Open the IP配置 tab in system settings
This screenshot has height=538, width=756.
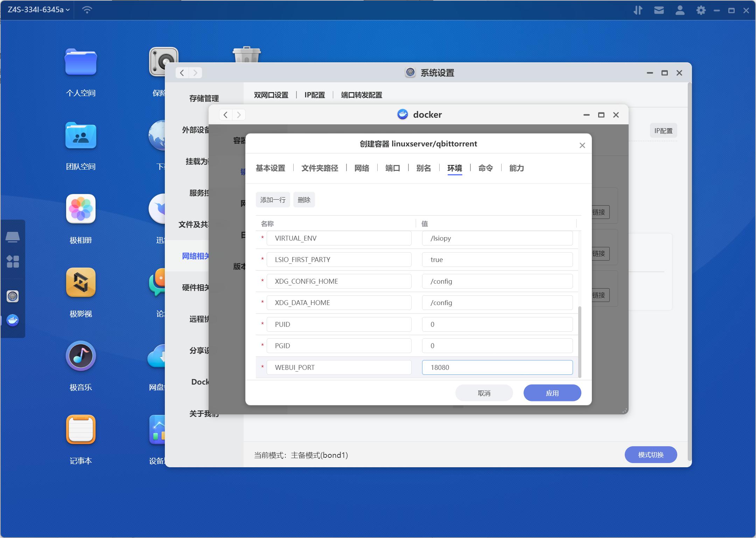click(x=314, y=95)
